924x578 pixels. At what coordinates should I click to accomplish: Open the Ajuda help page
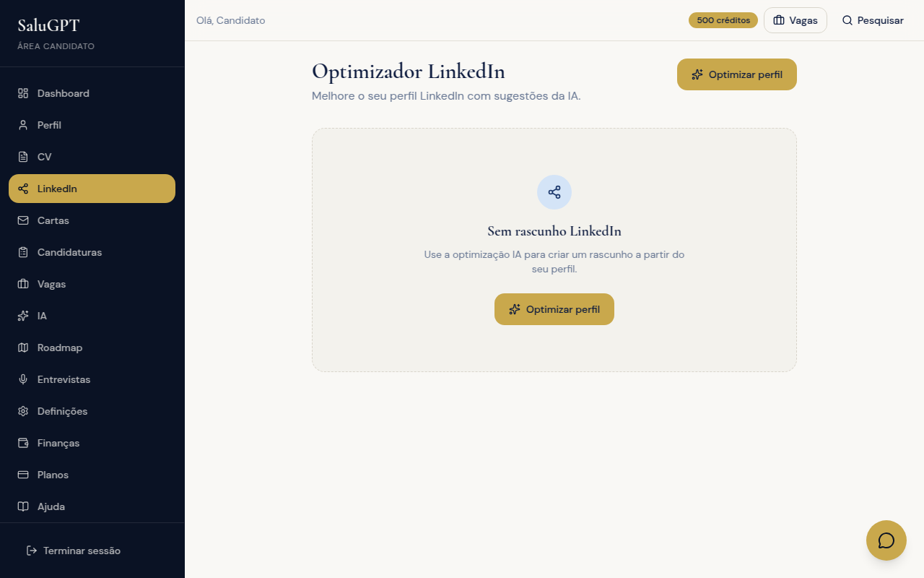[x=92, y=506]
